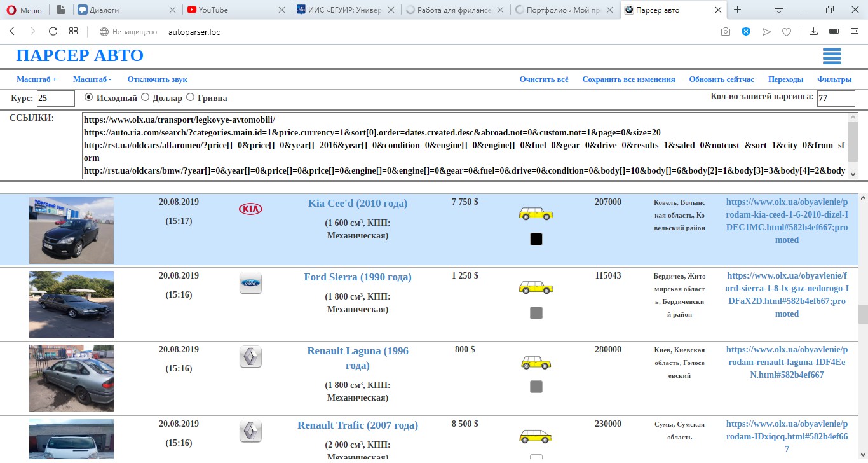Go forward to the next page

pyautogui.click(x=32, y=31)
